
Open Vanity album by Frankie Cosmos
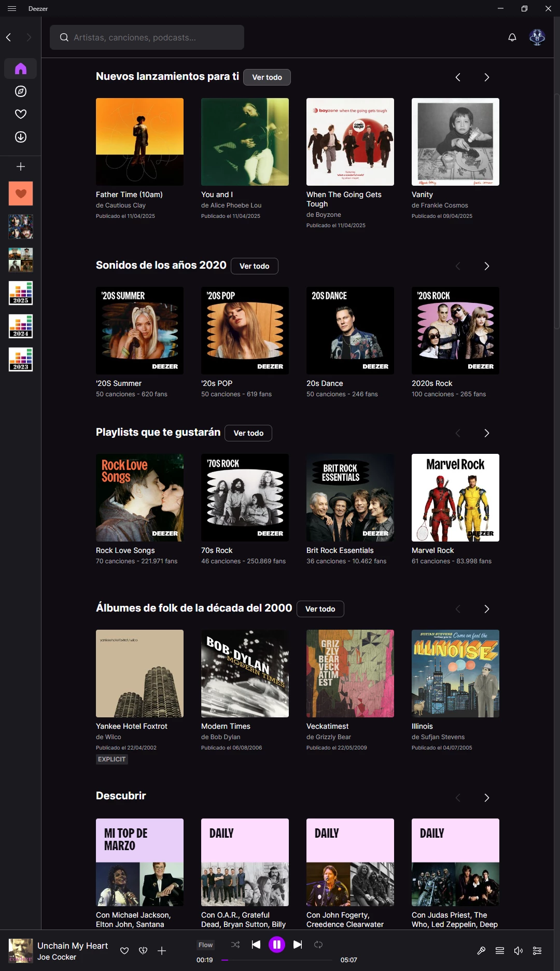pyautogui.click(x=455, y=142)
